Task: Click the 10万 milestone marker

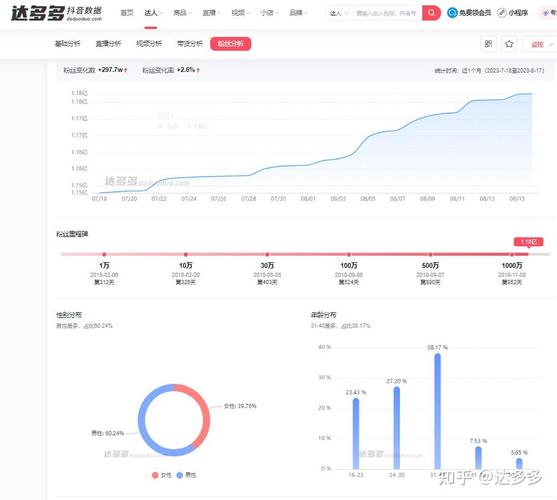Action: point(186,255)
